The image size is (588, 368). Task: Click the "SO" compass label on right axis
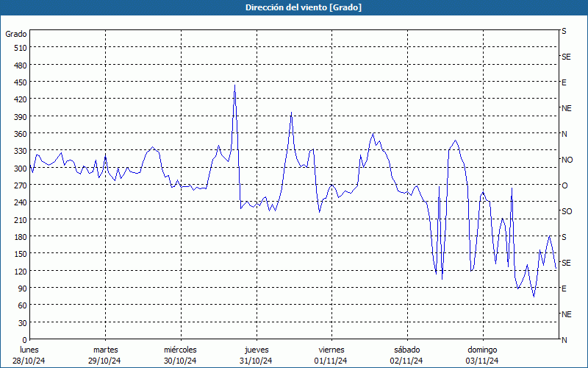(x=567, y=211)
